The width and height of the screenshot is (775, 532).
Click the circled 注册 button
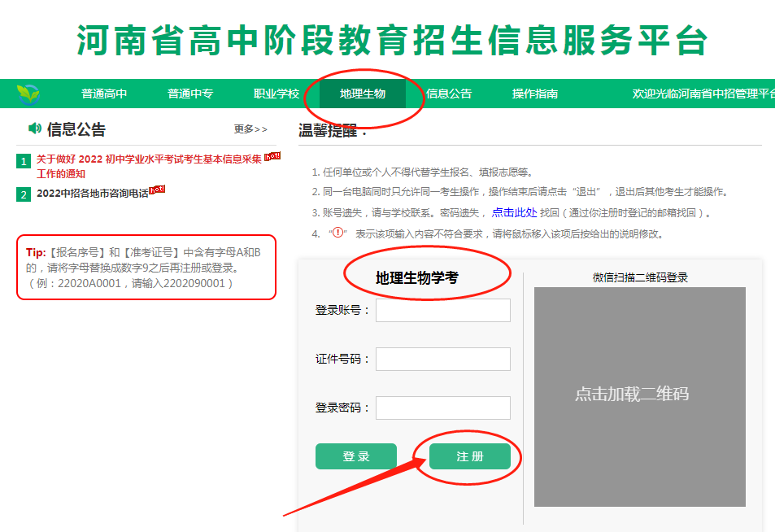point(469,456)
